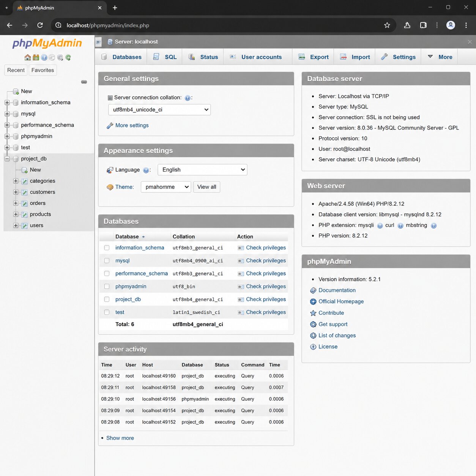The height and width of the screenshot is (476, 476).
Task: Open the Import tab
Action: coord(355,57)
